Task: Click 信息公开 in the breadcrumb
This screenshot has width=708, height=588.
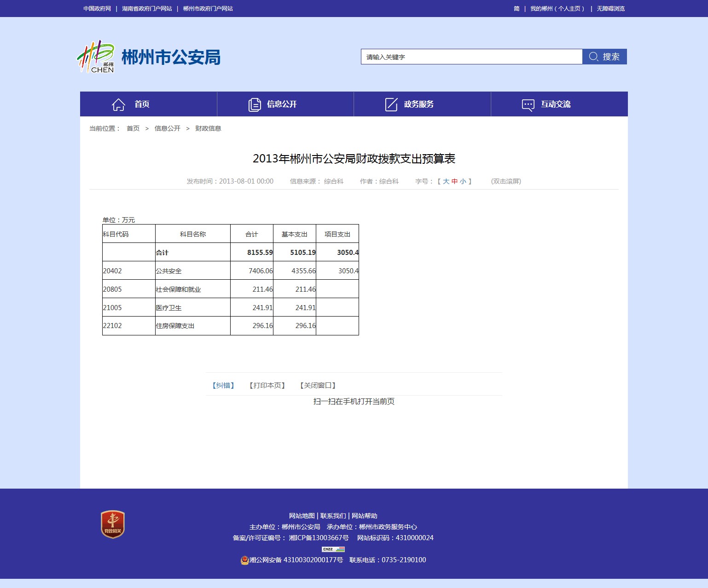Action: click(x=168, y=128)
